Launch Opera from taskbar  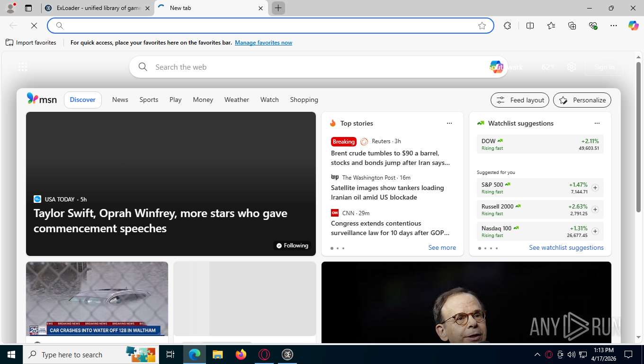[x=264, y=355]
